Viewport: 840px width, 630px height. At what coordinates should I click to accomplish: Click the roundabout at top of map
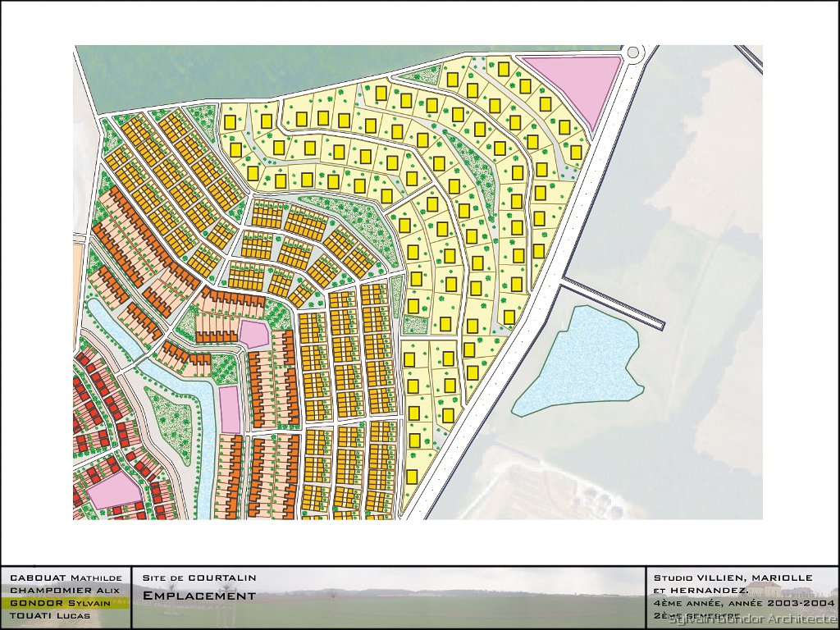coord(632,52)
